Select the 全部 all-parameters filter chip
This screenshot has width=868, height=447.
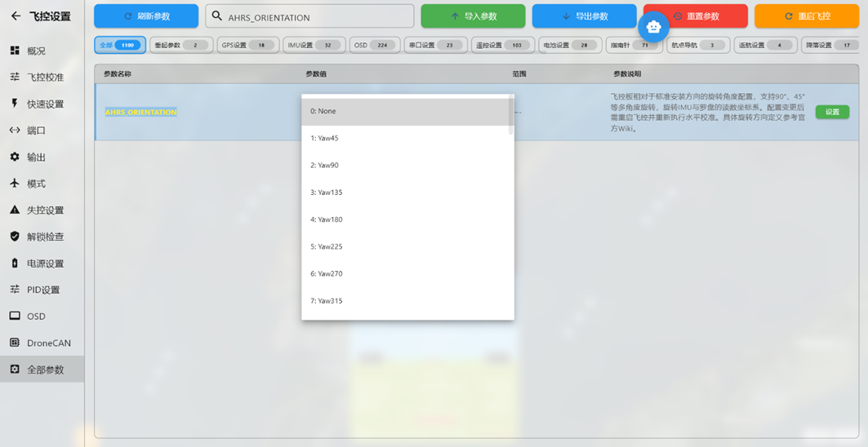coord(119,46)
